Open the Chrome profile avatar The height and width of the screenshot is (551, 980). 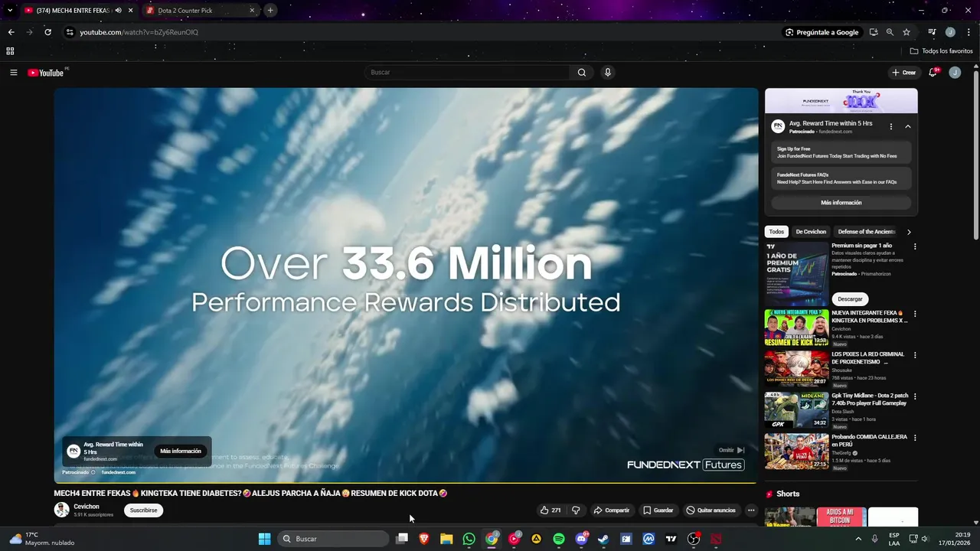point(950,32)
